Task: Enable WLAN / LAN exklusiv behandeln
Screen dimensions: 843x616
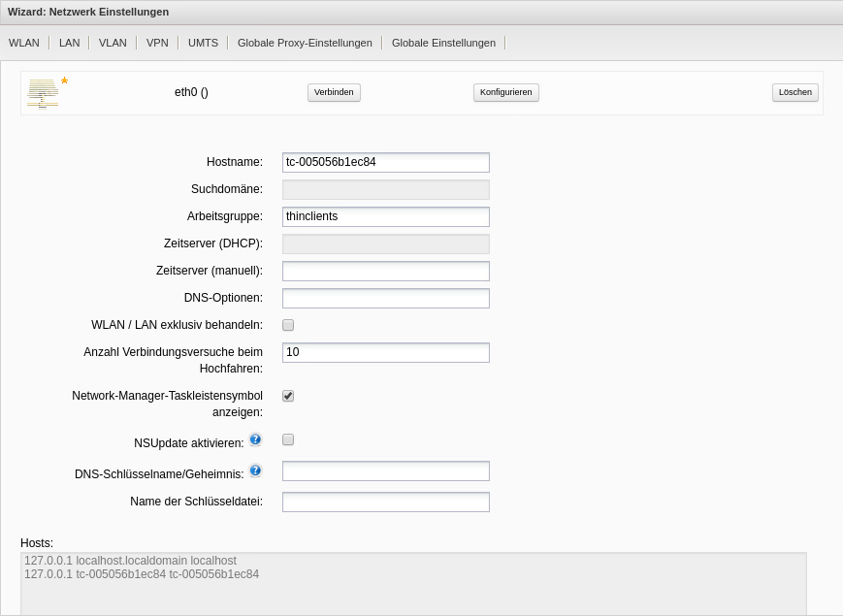Action: 287,325
